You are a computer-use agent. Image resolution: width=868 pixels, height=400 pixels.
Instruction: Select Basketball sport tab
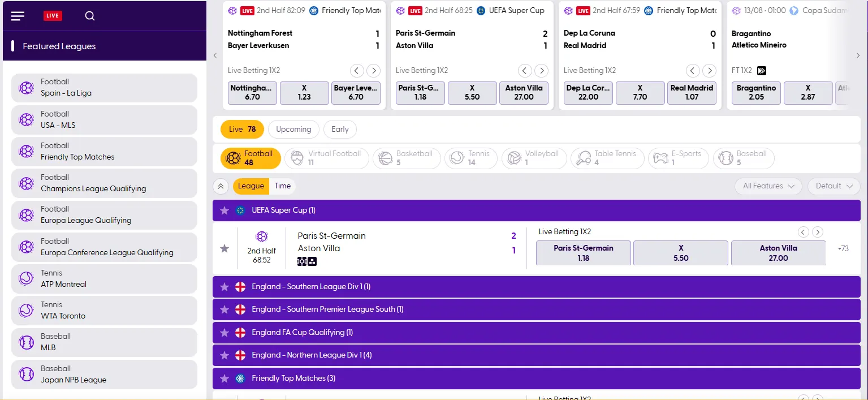[x=407, y=158]
